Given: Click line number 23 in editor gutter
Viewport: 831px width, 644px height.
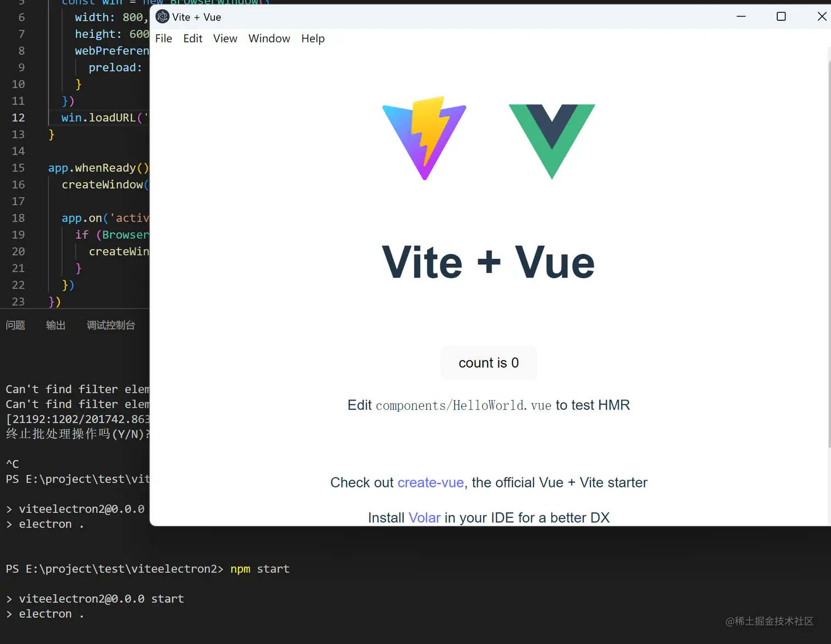Looking at the screenshot, I should [18, 302].
